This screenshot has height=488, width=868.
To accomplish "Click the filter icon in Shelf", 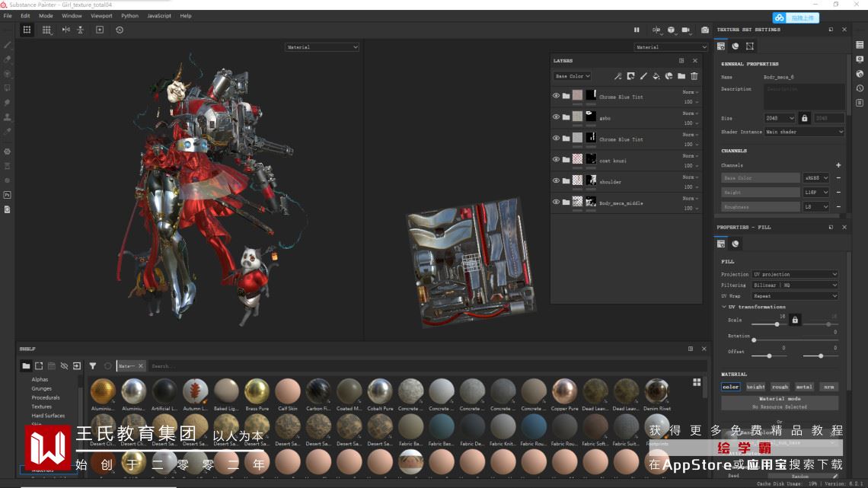I will click(x=93, y=366).
